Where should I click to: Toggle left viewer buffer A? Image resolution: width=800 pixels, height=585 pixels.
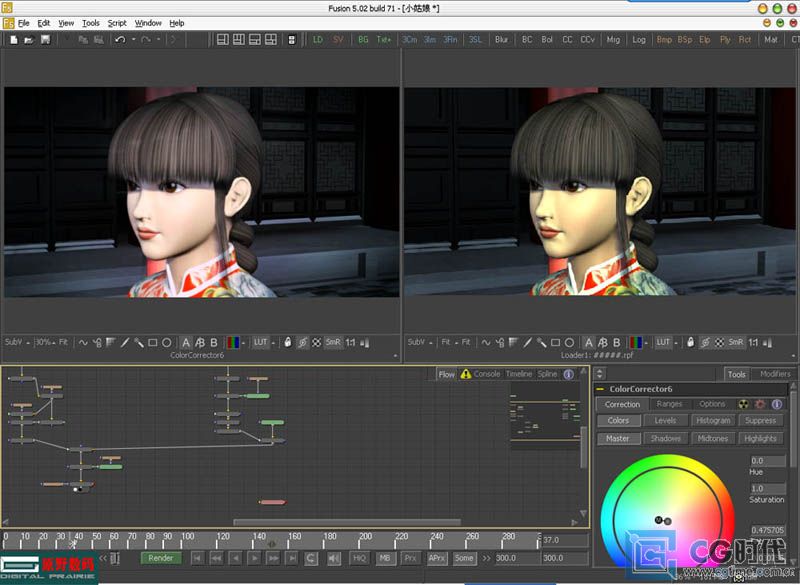point(186,343)
